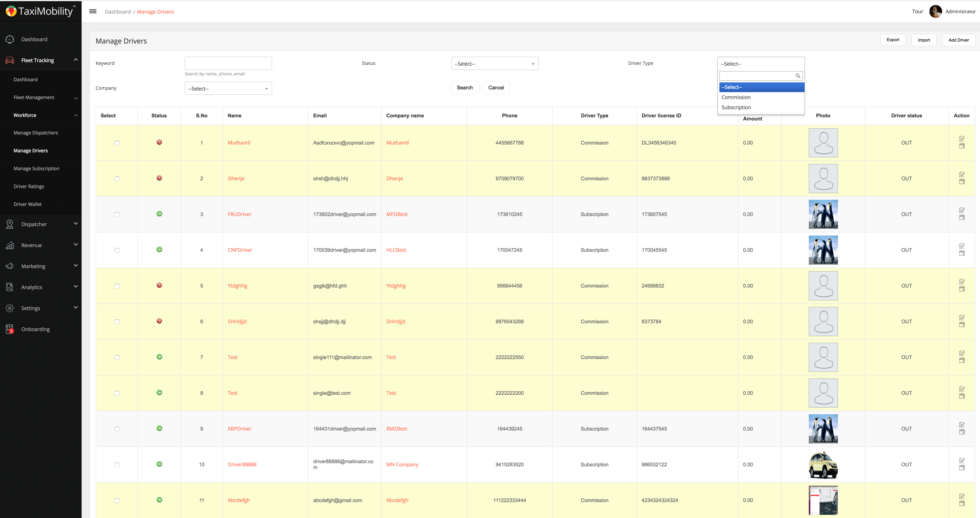Screen dimensions: 980x518
Task: Click the edit icon for XBPDriver
Action: pos(962,425)
